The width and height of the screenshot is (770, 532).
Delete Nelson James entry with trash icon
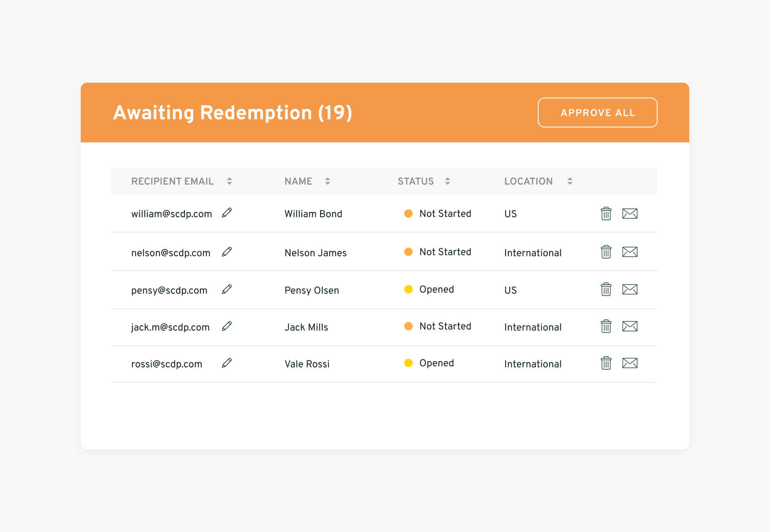point(606,252)
